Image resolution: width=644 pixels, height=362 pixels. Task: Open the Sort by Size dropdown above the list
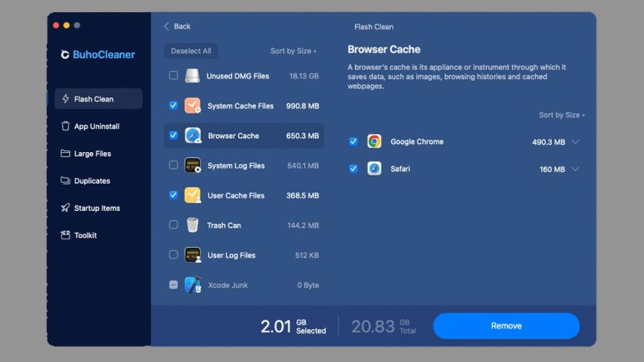pos(292,51)
